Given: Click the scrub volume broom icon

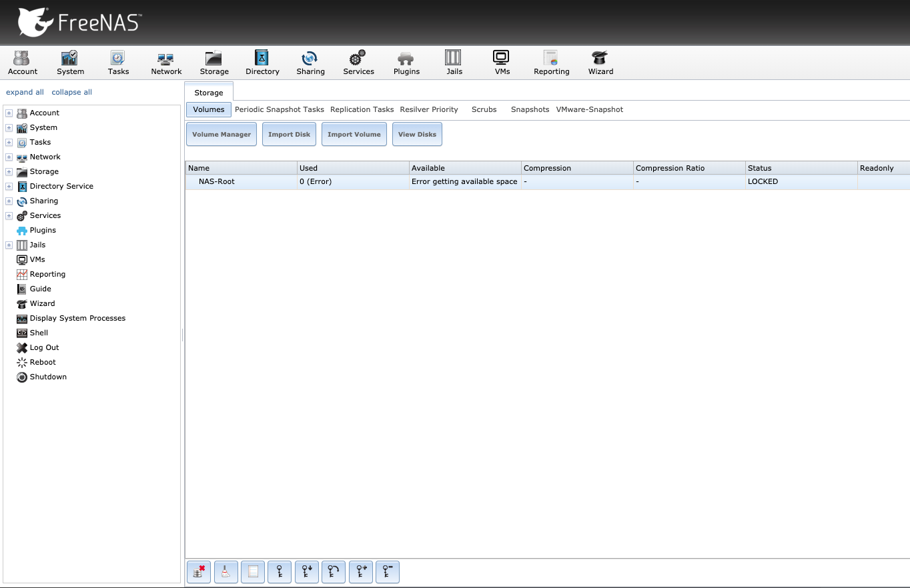Looking at the screenshot, I should coord(225,571).
